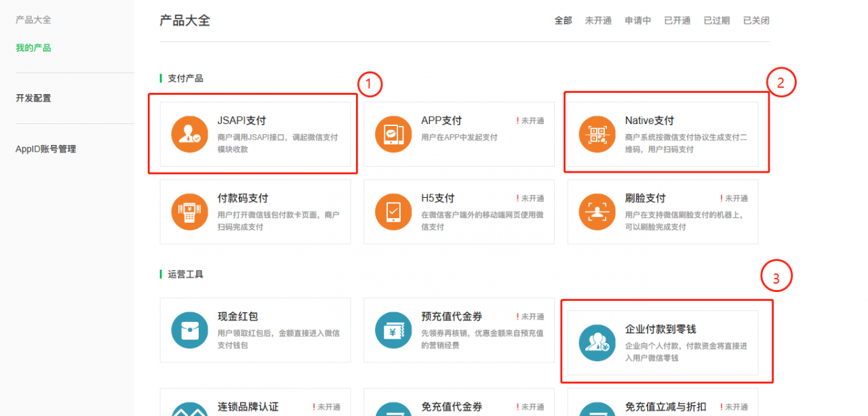Show 已开通 products tab
Screen dimensions: 868x416
[x=677, y=20]
